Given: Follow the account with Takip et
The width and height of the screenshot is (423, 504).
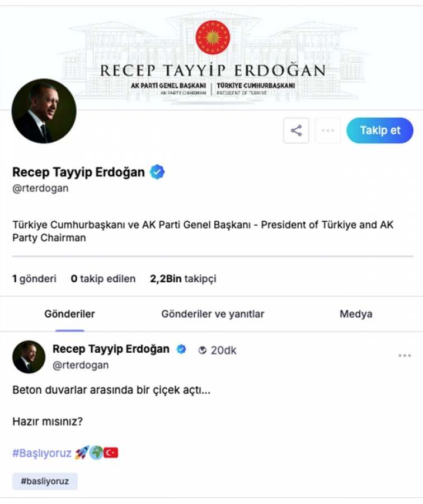Looking at the screenshot, I should [x=380, y=130].
